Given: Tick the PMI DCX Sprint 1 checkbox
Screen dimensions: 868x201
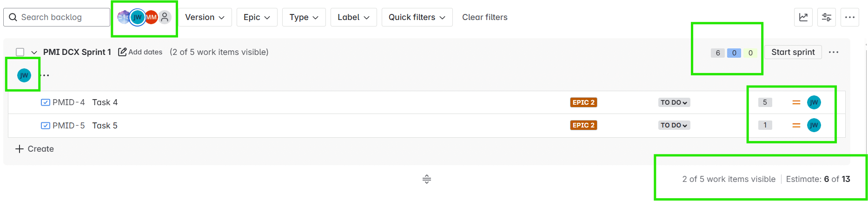Looking at the screenshot, I should [x=20, y=52].
